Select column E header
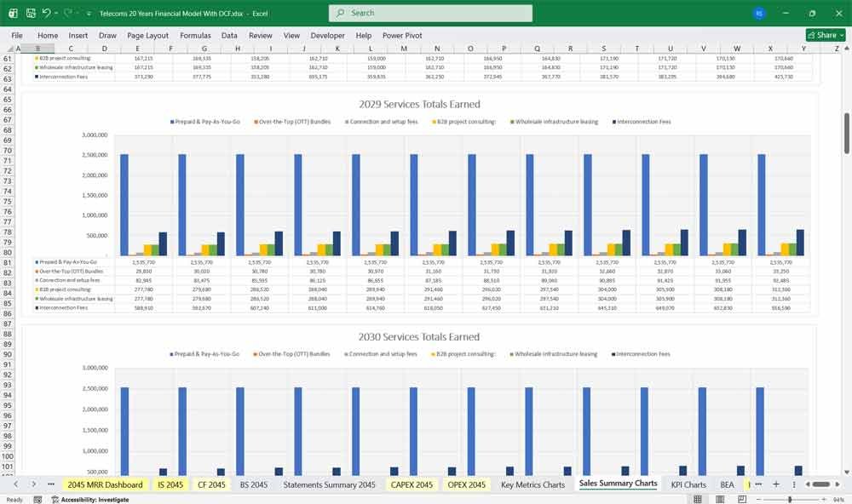852x504 pixels. [137, 49]
